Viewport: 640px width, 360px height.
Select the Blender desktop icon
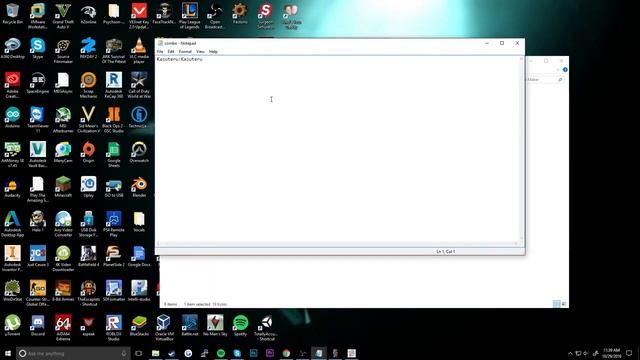pos(139,187)
